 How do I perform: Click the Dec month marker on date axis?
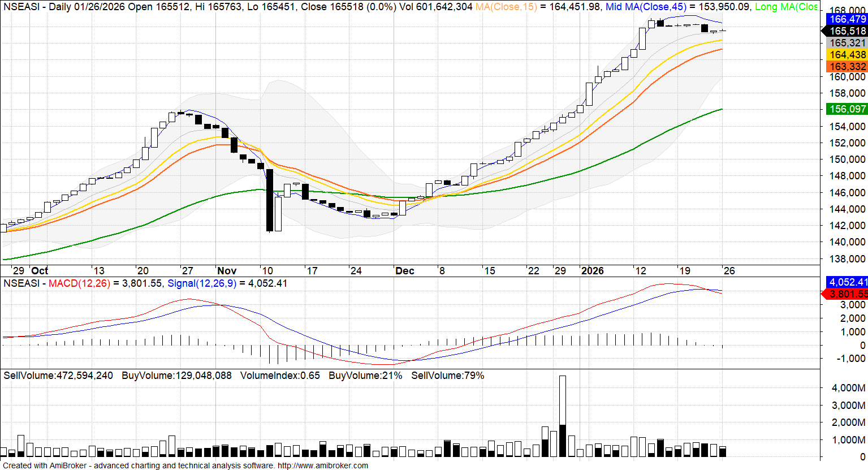point(404,271)
